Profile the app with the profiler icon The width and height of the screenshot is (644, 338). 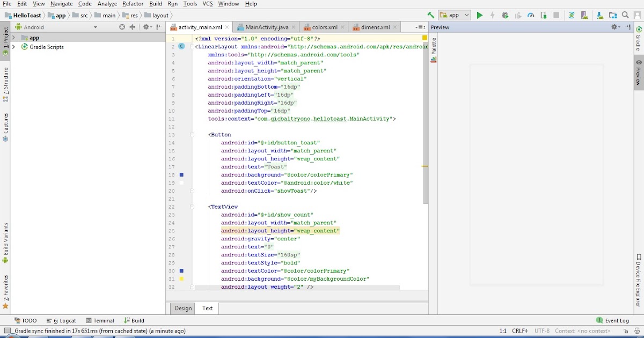[x=530, y=15]
